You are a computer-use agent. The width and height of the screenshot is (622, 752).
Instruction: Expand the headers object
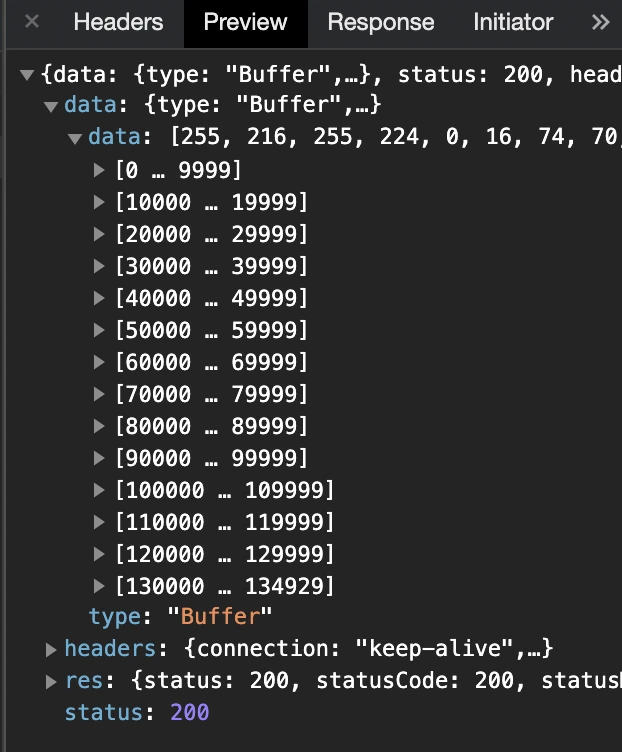click(51, 650)
